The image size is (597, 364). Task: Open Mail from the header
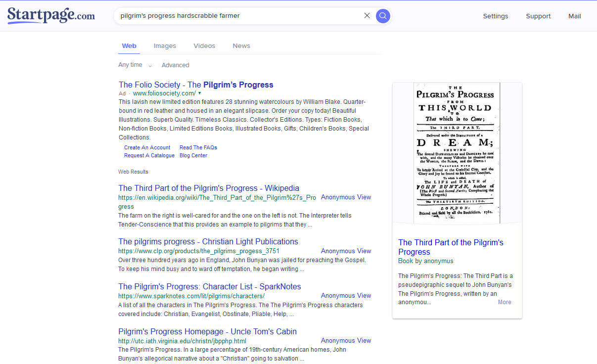[x=575, y=16]
